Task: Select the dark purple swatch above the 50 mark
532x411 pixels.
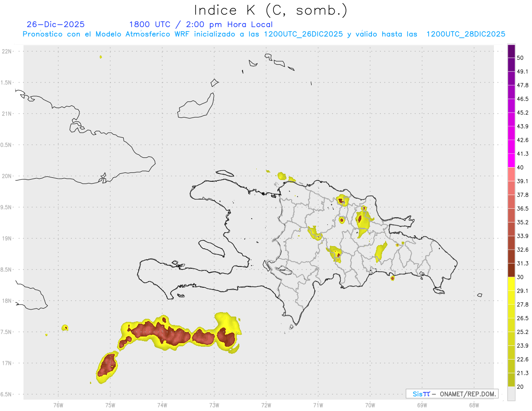Action: point(511,51)
